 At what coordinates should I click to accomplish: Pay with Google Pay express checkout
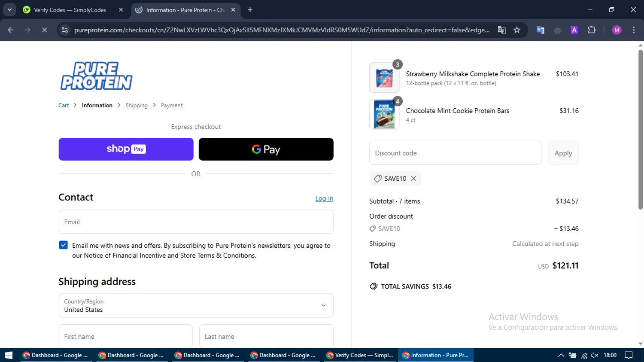(x=266, y=149)
